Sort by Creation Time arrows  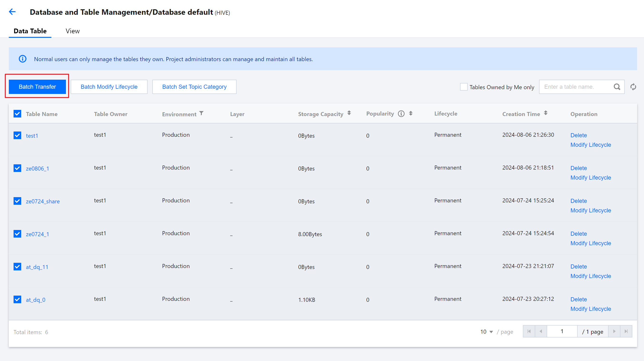(545, 113)
